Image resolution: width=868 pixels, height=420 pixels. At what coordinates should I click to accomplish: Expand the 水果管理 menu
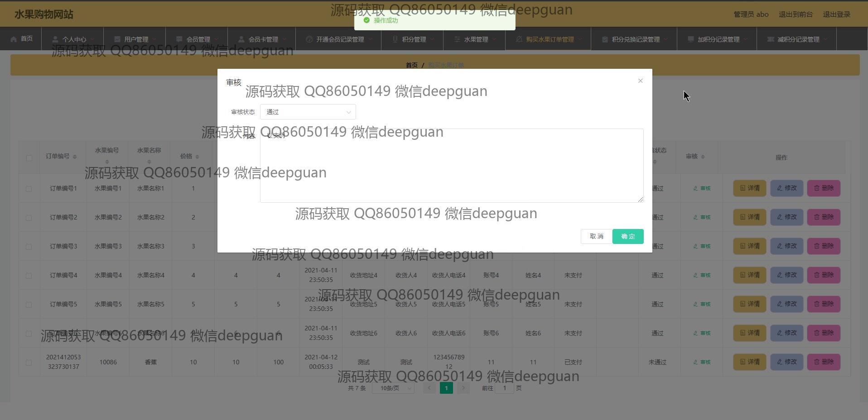click(x=475, y=39)
